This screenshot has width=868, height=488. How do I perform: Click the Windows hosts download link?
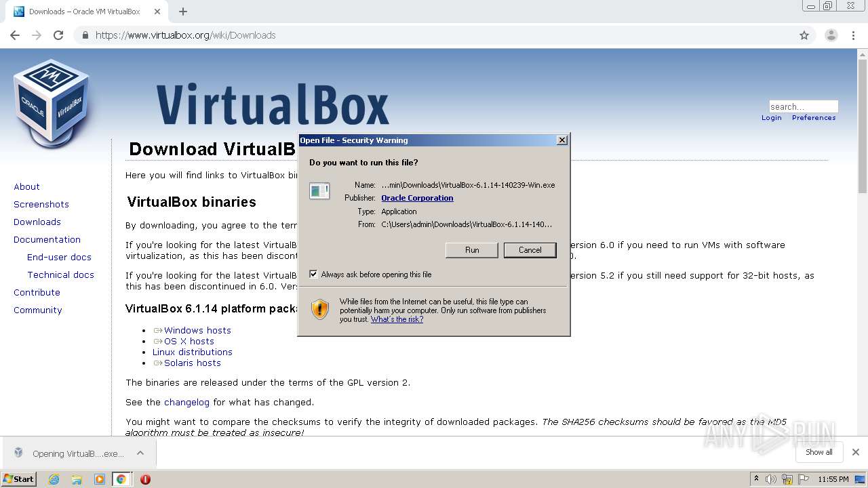(x=197, y=330)
